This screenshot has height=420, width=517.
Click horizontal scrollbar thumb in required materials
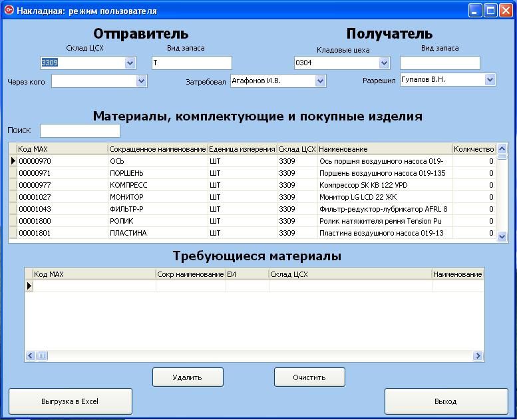(x=42, y=355)
